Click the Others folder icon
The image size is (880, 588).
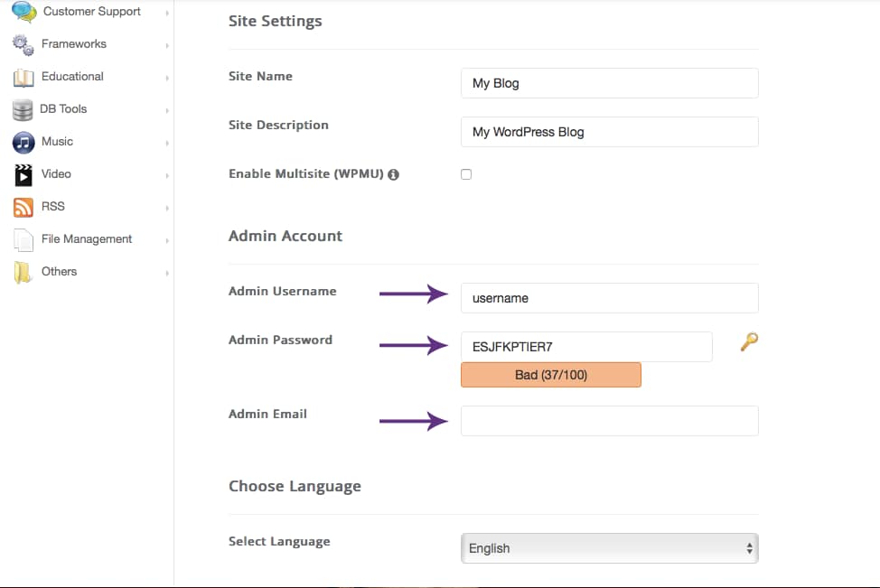click(x=23, y=273)
